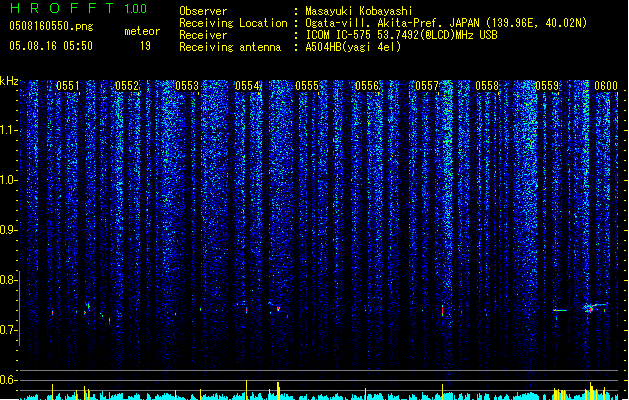Click the 0.9 kHz axis label
629x400 pixels.
pyautogui.click(x=8, y=230)
